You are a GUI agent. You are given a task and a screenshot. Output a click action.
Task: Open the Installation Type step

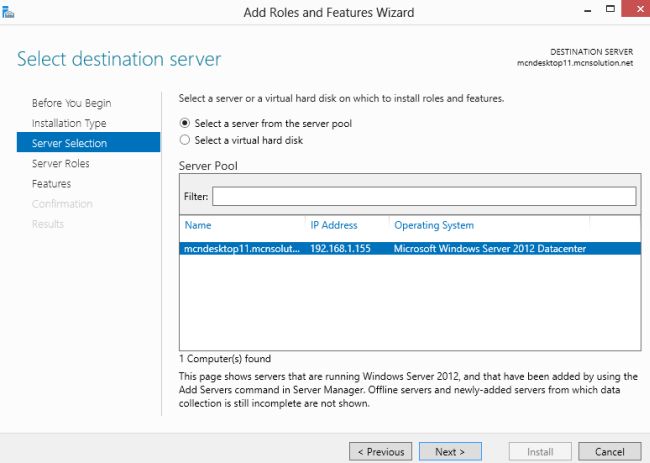[x=69, y=123]
